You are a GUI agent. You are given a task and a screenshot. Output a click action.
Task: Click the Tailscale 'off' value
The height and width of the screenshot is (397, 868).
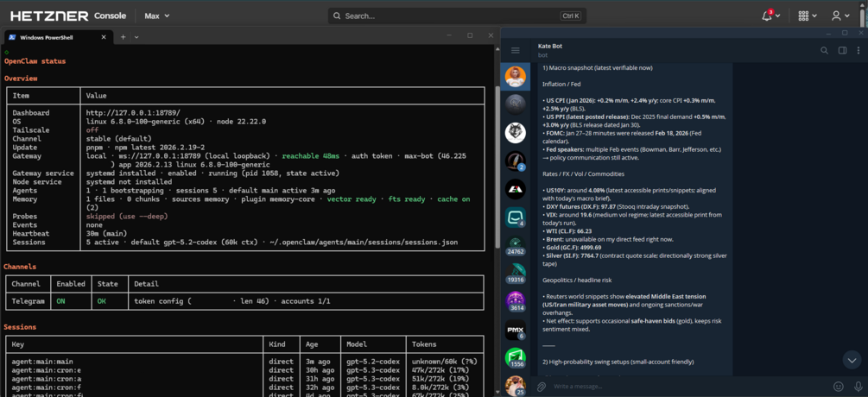[92, 130]
